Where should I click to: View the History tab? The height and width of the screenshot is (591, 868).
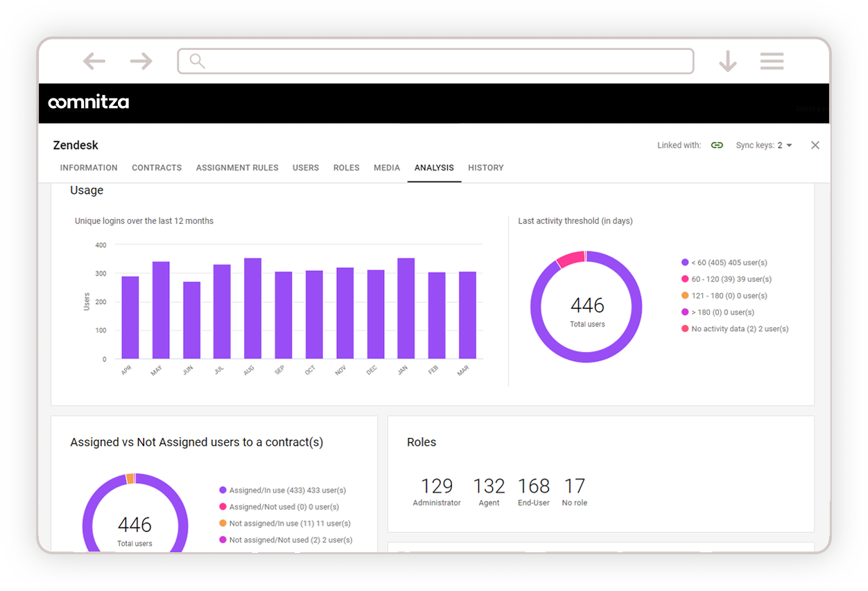(486, 168)
